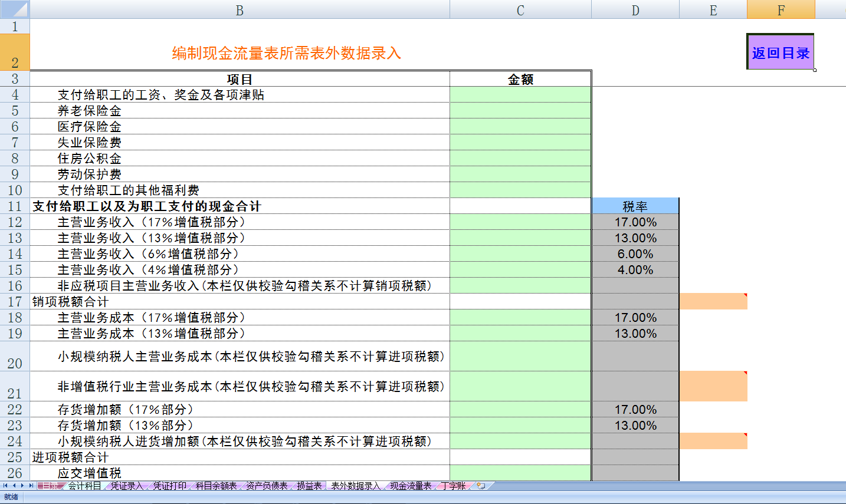Select column F header
This screenshot has height=504, width=846.
(x=781, y=10)
